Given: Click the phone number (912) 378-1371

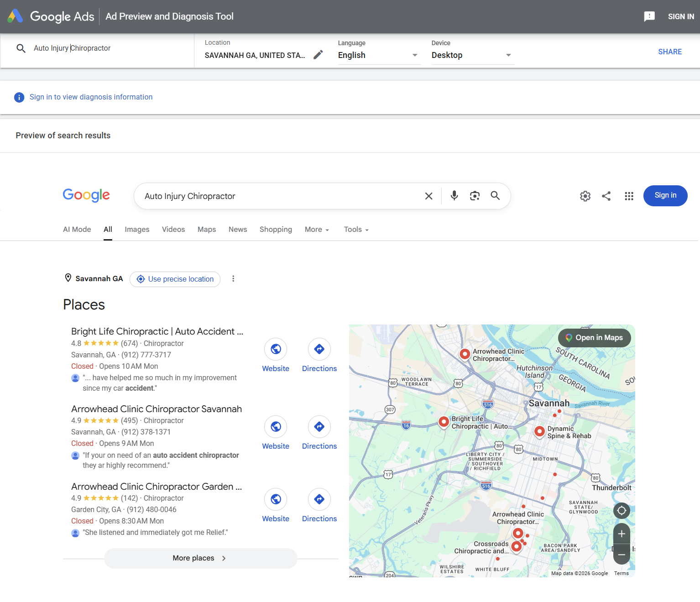Looking at the screenshot, I should coord(146,432).
